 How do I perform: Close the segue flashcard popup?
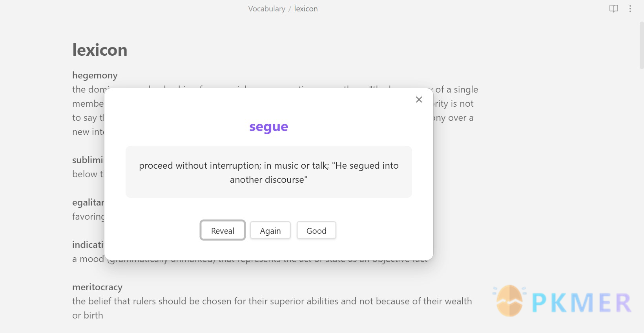click(419, 100)
